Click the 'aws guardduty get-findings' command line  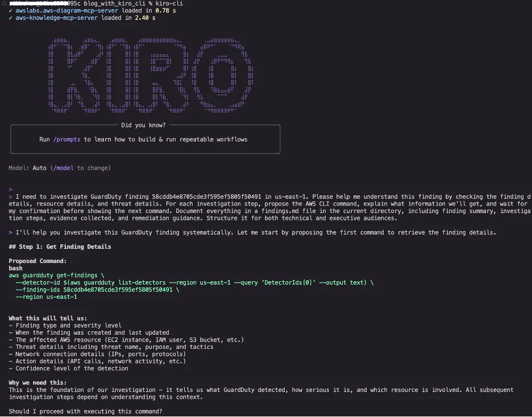[x=56, y=276]
